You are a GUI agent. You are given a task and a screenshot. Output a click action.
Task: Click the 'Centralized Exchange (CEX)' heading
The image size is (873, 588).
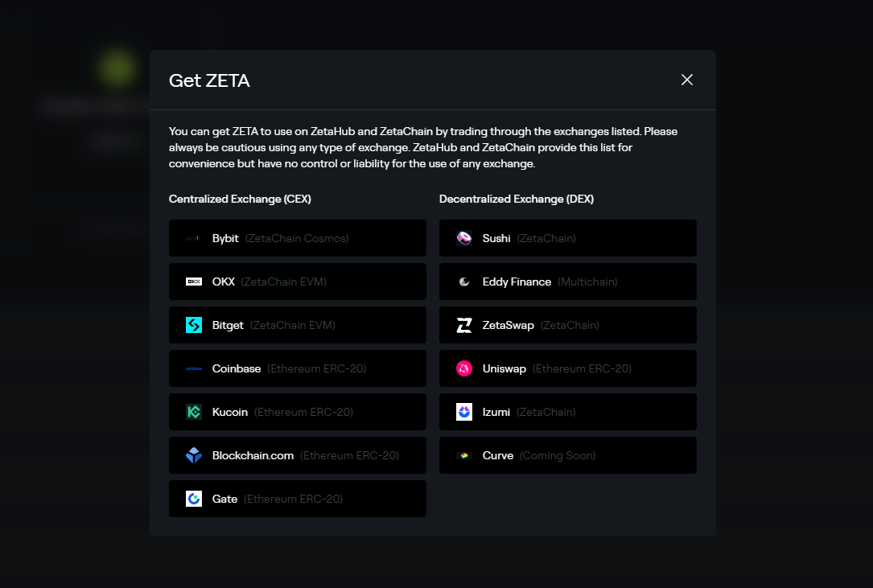pyautogui.click(x=240, y=199)
